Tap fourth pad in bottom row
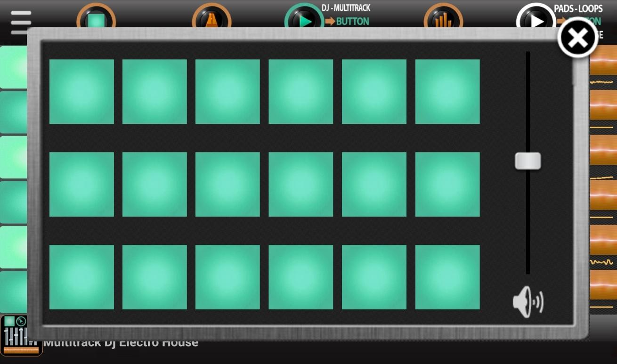Screen dimensions: 617x364 tap(301, 277)
